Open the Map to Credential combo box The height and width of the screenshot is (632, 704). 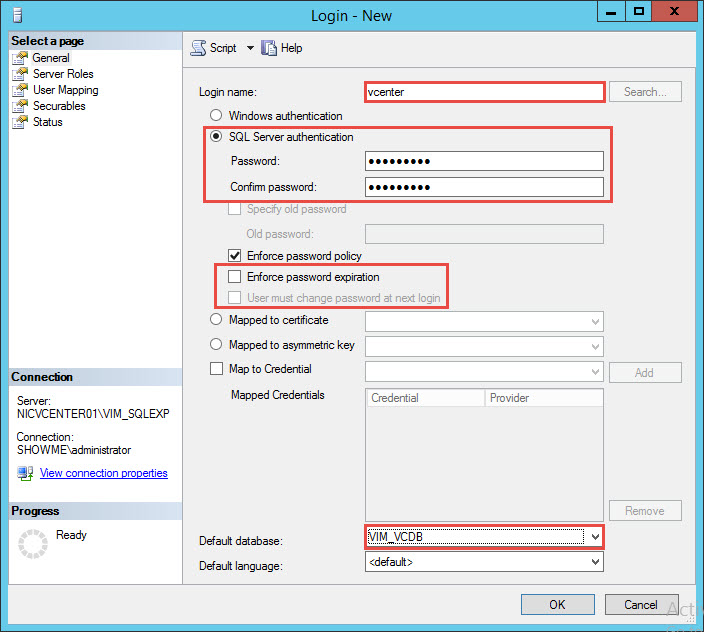coord(484,372)
